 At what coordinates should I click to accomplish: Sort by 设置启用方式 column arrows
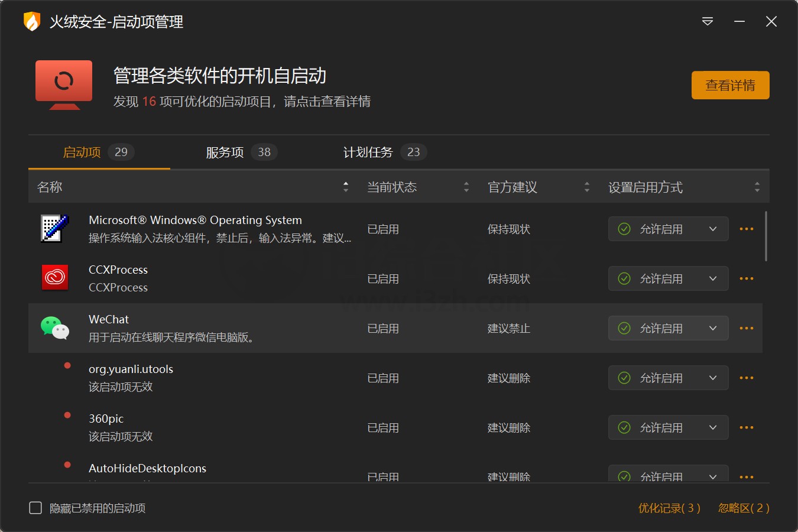(757, 187)
